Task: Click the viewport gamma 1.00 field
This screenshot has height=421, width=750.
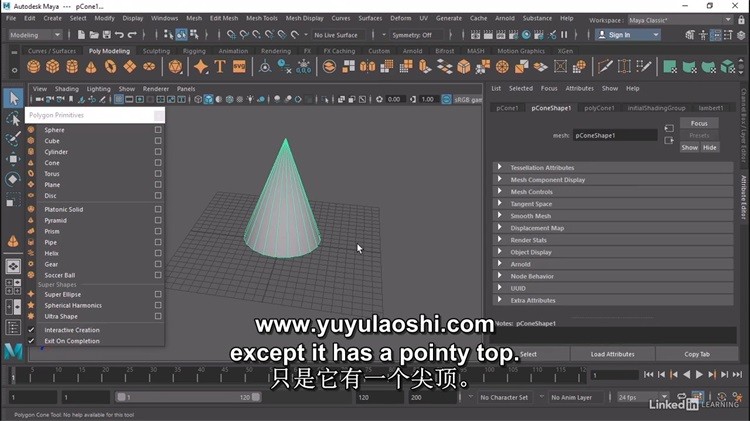Action: point(428,100)
